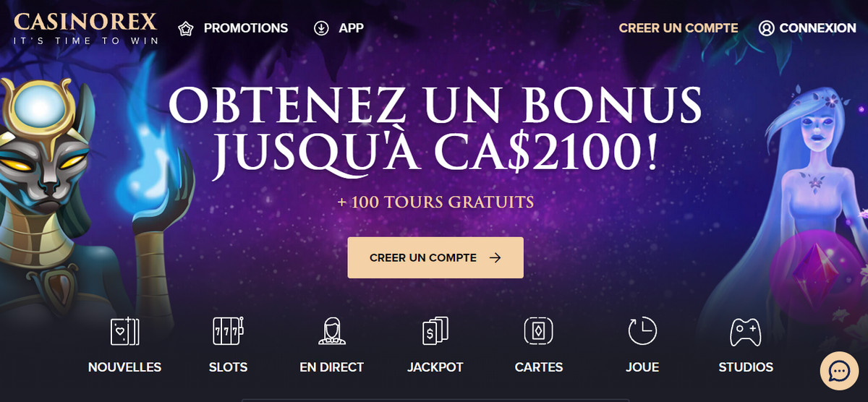This screenshot has width=868, height=402.
Task: Open the Promotions star icon
Action: pos(187,28)
